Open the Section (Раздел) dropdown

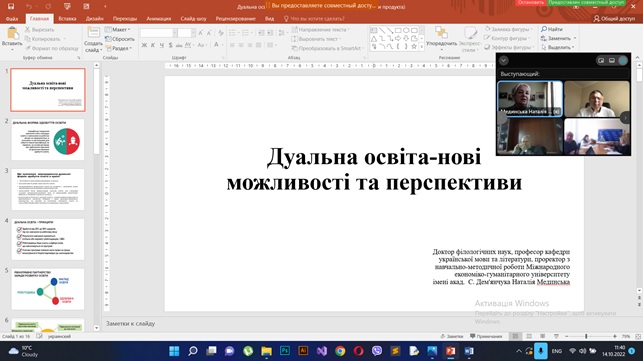119,48
